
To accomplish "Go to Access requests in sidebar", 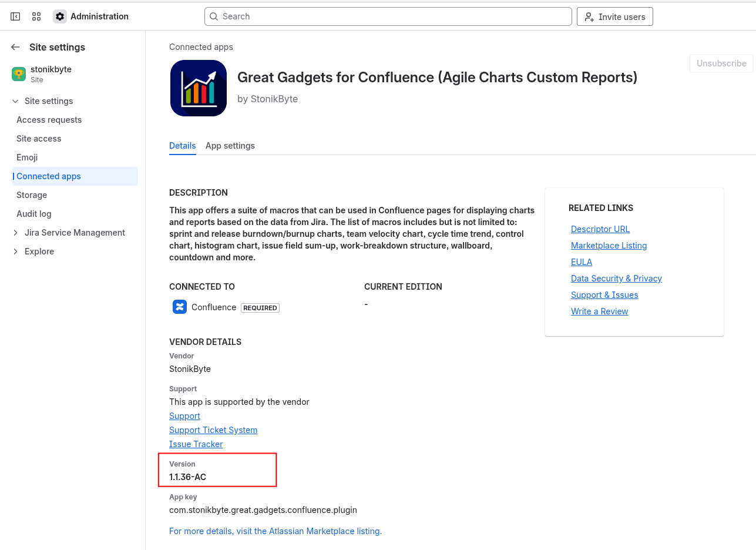I will pyautogui.click(x=49, y=120).
